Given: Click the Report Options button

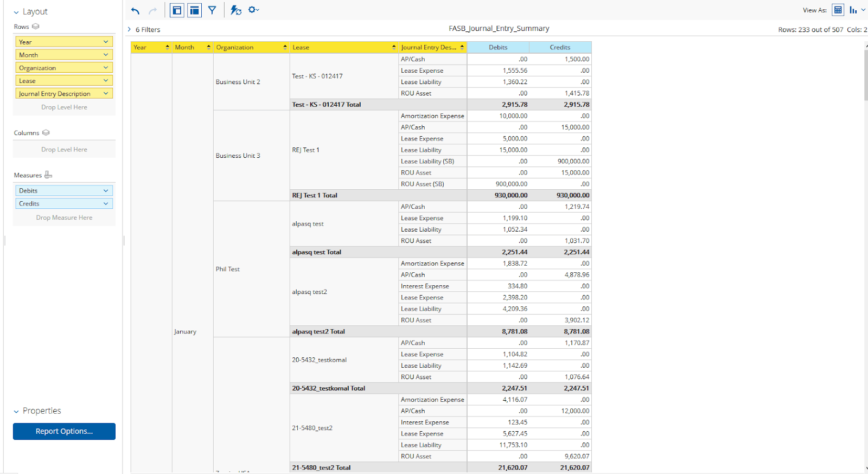Looking at the screenshot, I should 64,431.
